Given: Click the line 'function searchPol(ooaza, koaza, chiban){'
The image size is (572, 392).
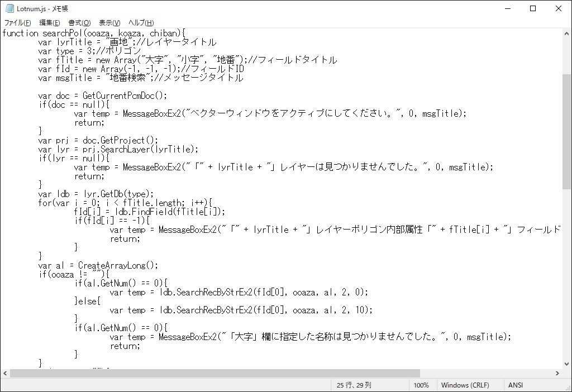Looking at the screenshot, I should pos(94,33).
